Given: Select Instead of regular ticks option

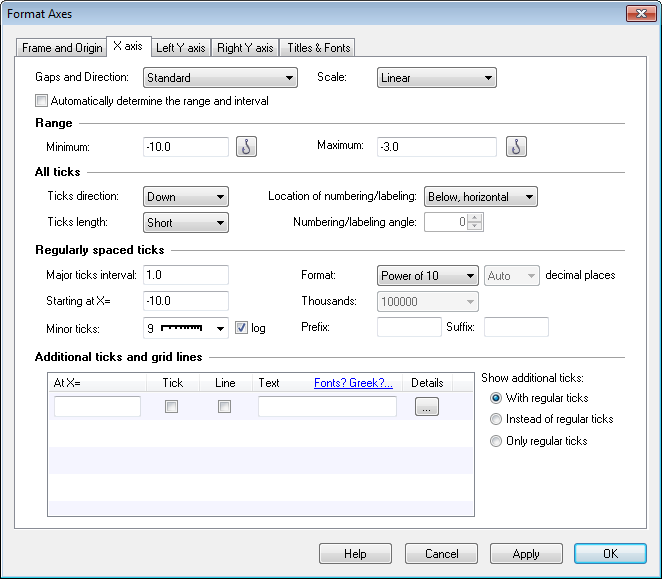Looking at the screenshot, I should coord(497,420).
